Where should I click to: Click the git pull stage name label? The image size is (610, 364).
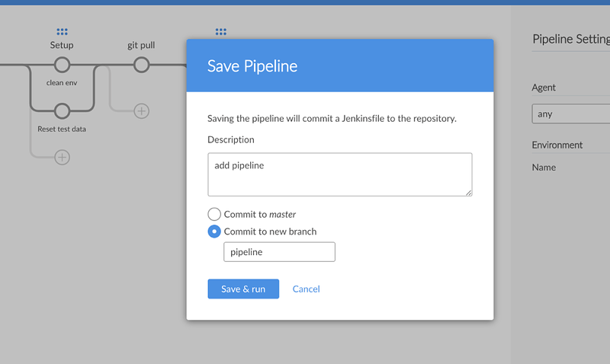pos(141,45)
